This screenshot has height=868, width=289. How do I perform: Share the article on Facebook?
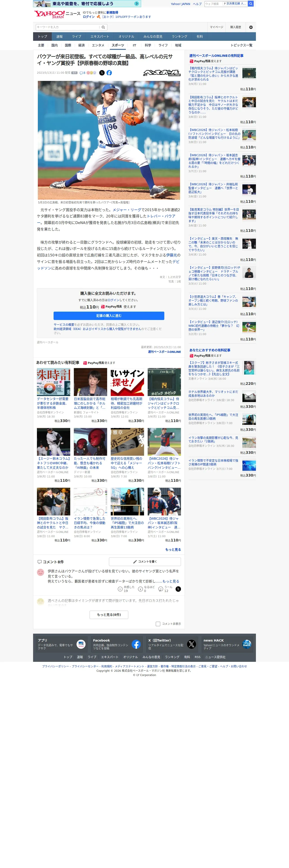(109, 73)
